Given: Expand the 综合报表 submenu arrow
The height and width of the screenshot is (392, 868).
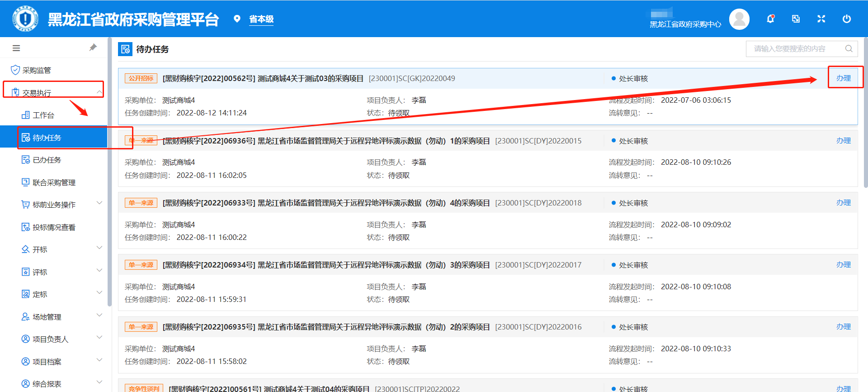Looking at the screenshot, I should 99,382.
